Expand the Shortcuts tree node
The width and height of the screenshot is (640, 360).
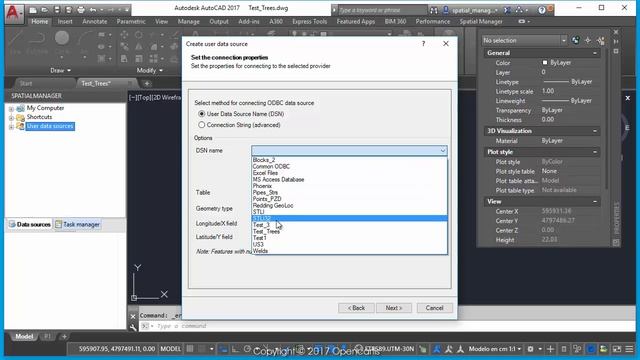pos(11,118)
